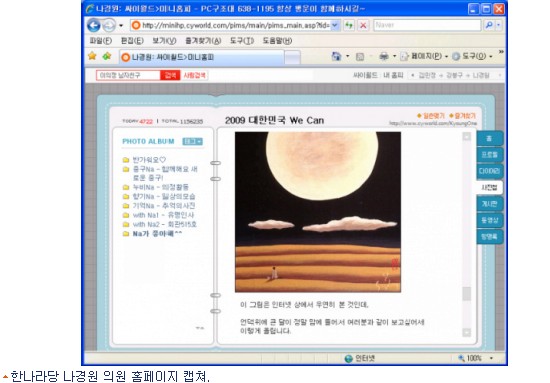This screenshot has height=383, width=550.
Task: Open the 도구(T) menu
Action: coord(242,41)
